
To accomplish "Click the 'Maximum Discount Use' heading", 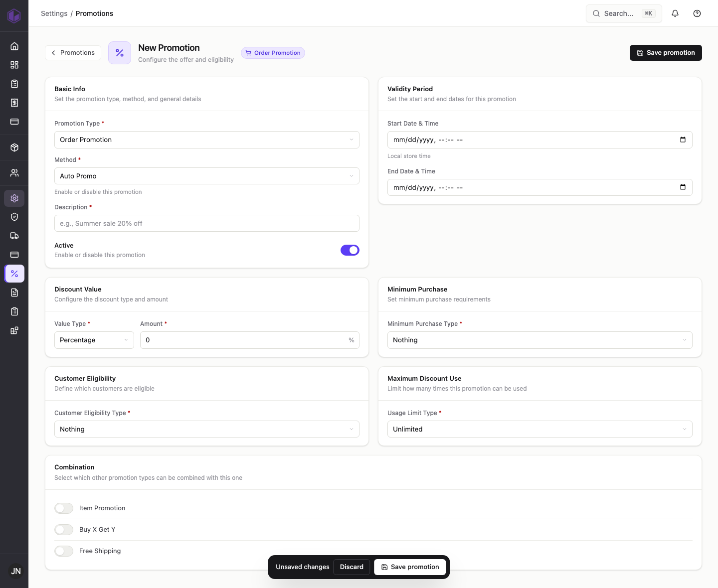I will point(424,378).
